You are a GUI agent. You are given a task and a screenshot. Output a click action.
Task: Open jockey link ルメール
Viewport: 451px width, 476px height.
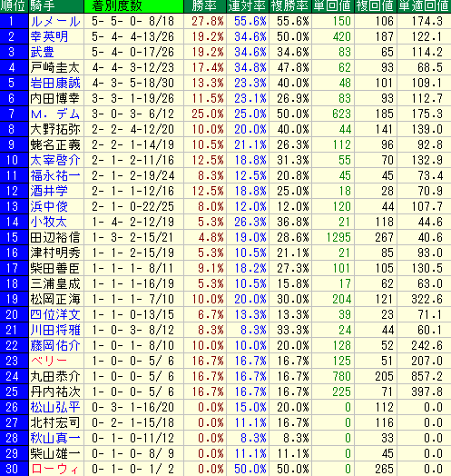point(55,22)
